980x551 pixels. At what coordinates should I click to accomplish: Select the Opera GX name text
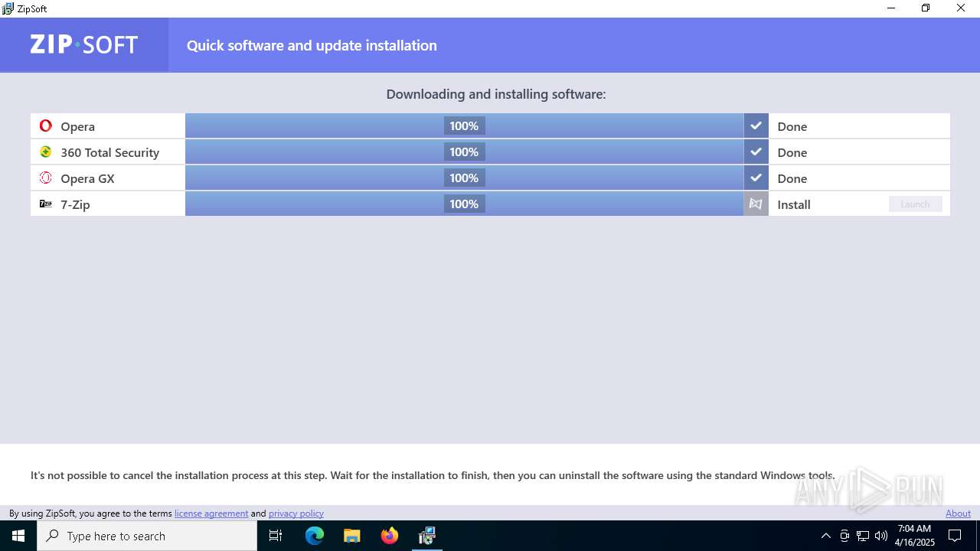click(87, 178)
